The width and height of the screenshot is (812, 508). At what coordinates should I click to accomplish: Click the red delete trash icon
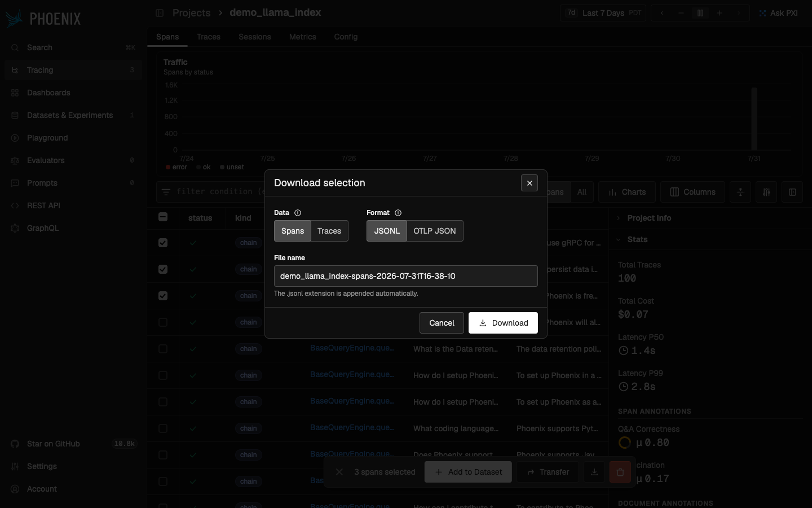[x=620, y=472]
